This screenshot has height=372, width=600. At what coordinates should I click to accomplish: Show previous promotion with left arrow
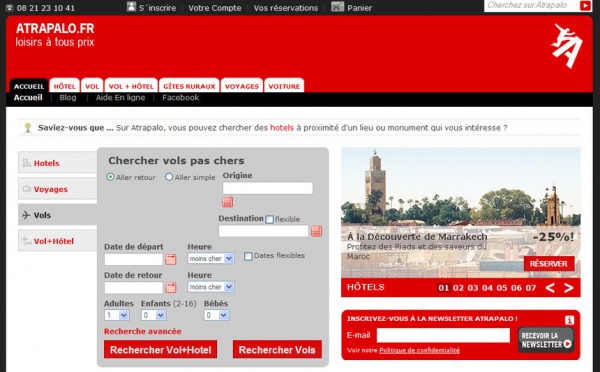550,288
